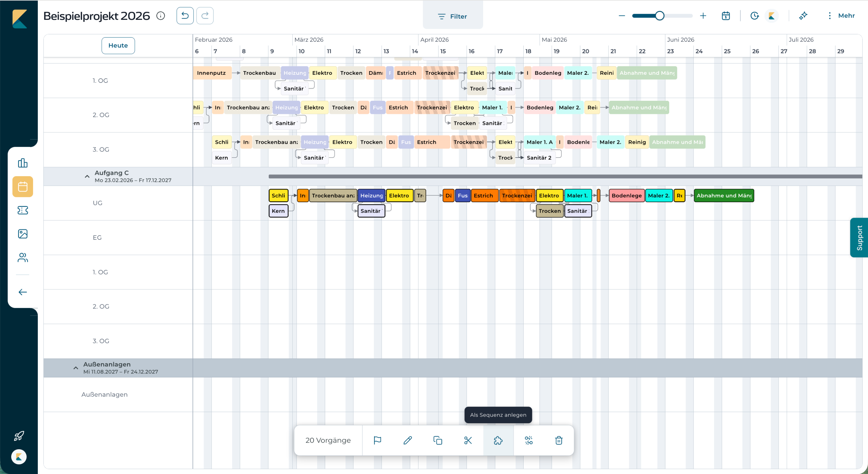Jump to today with Heute button
868x474 pixels.
click(x=118, y=46)
